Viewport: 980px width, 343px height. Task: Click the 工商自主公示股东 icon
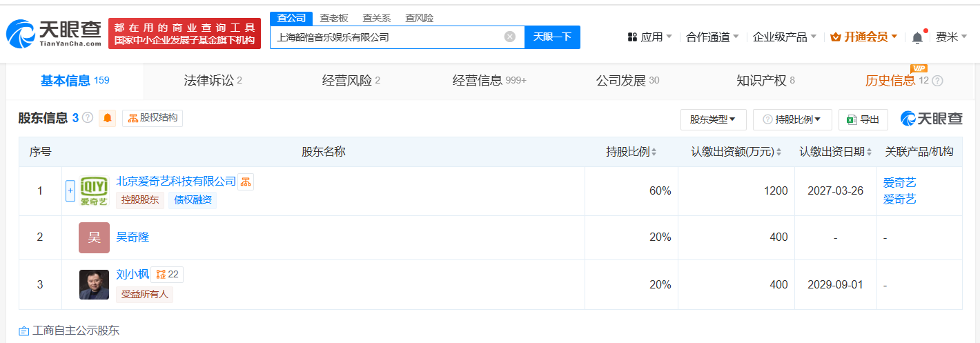click(23, 331)
